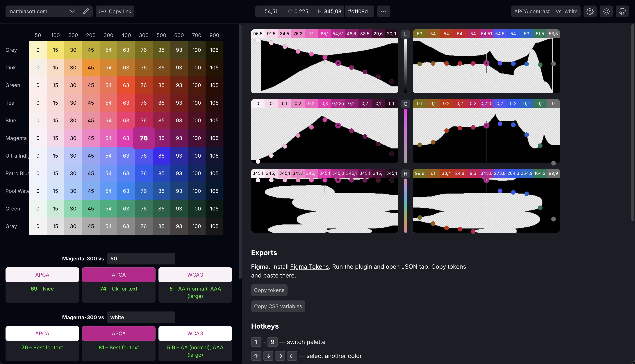Click the right arrow hotkey key
This screenshot has width=635, height=364.
280,356
